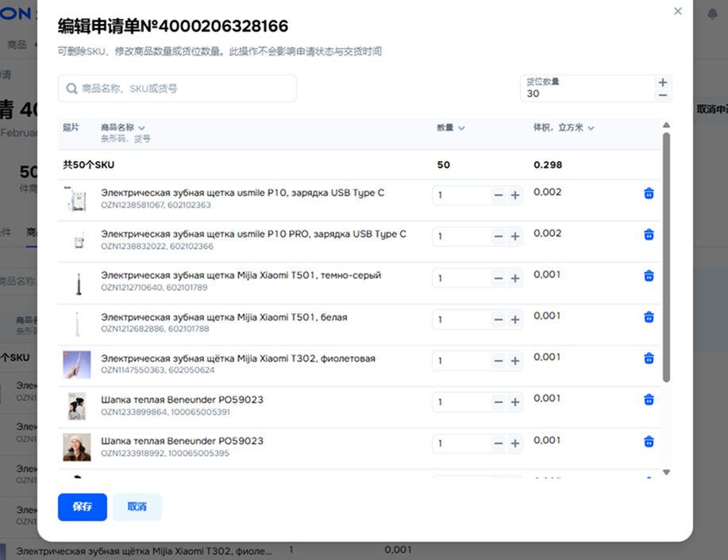Sort by 商品名称 column arrow
The height and width of the screenshot is (560, 728).
(x=141, y=128)
